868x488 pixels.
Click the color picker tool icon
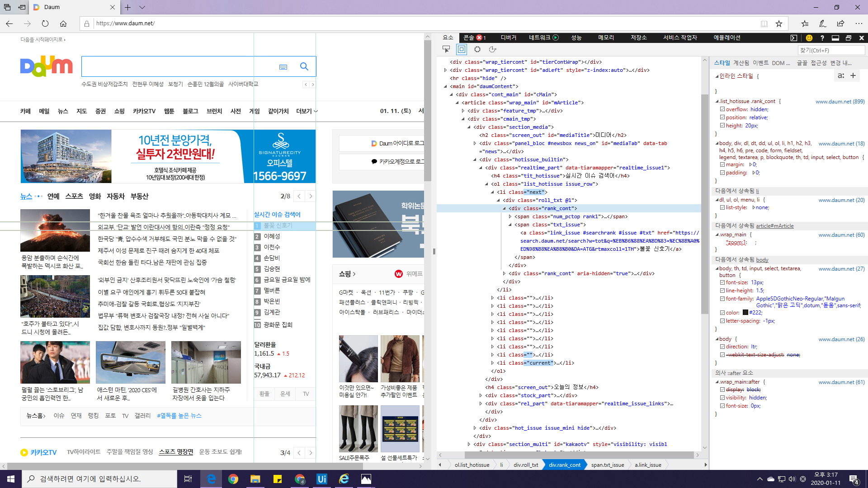tap(477, 49)
